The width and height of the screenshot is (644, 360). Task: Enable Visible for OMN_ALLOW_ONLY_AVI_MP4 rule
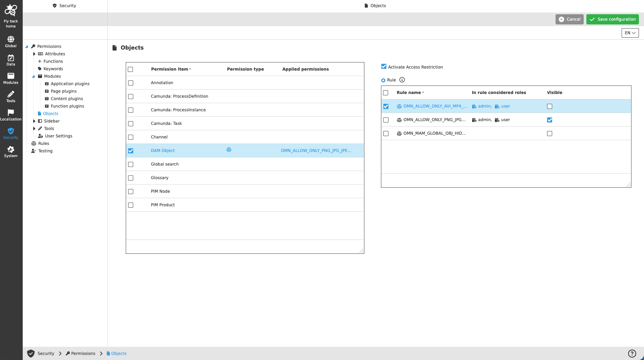[549, 106]
